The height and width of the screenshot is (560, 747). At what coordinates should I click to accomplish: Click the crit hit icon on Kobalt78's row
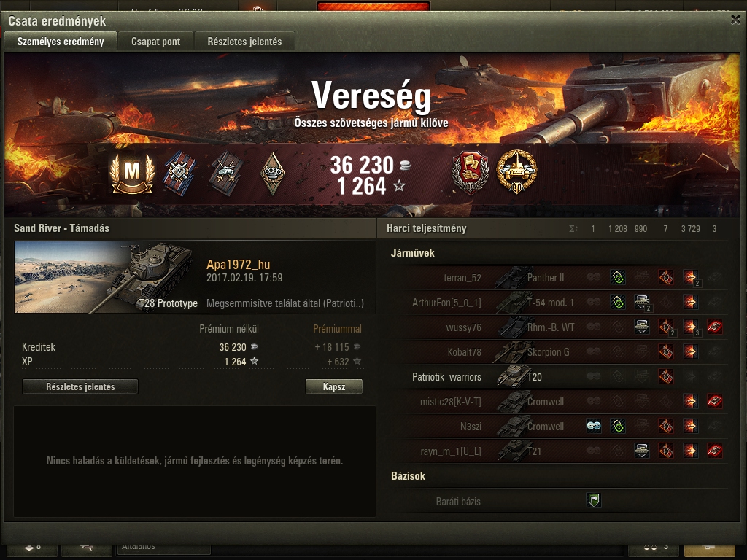pyautogui.click(x=666, y=352)
